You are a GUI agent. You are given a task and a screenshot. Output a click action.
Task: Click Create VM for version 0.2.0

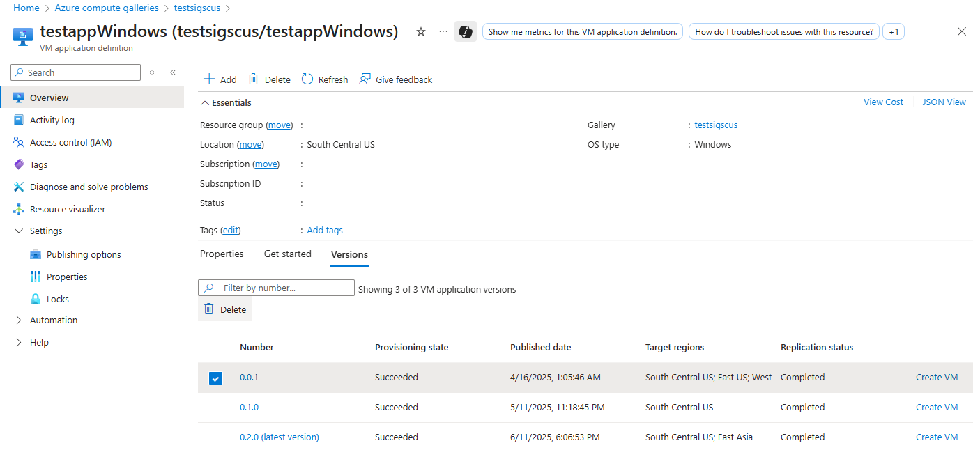click(937, 437)
